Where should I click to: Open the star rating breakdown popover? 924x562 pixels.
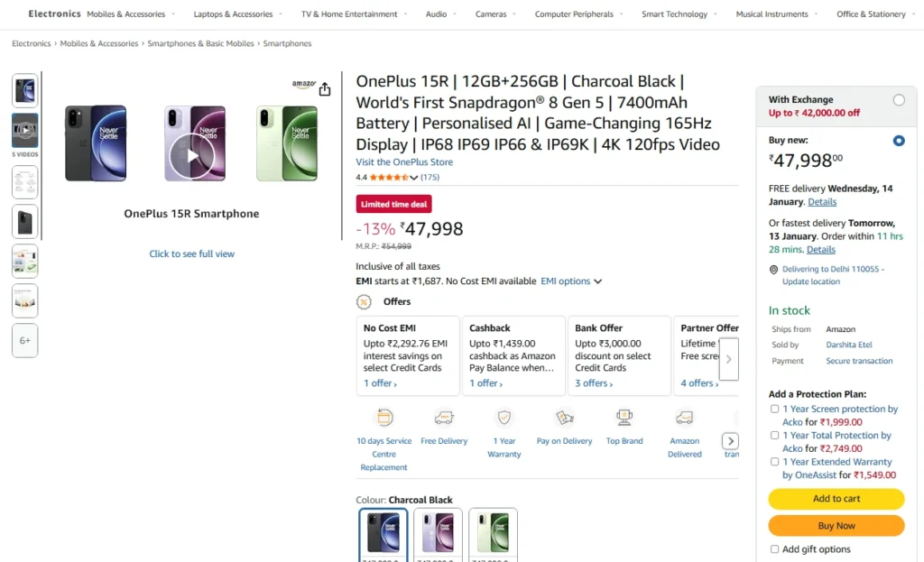(414, 178)
